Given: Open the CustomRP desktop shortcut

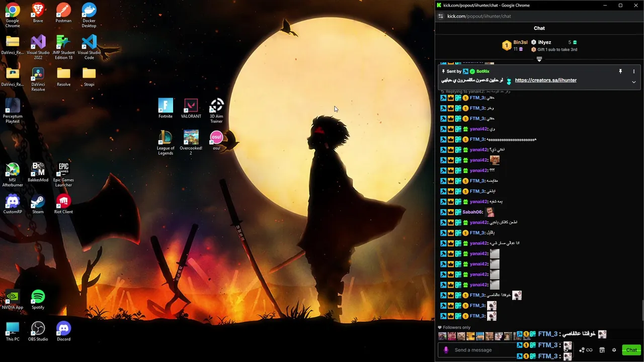Looking at the screenshot, I should click(13, 204).
